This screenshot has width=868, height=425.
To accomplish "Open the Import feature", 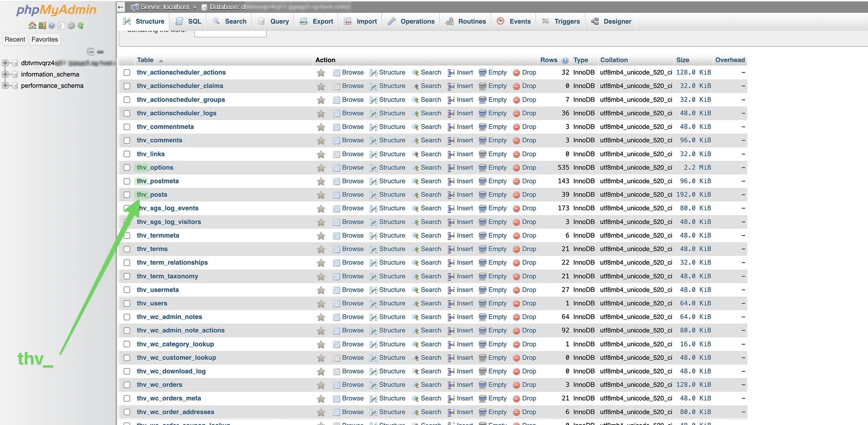I will coord(360,21).
